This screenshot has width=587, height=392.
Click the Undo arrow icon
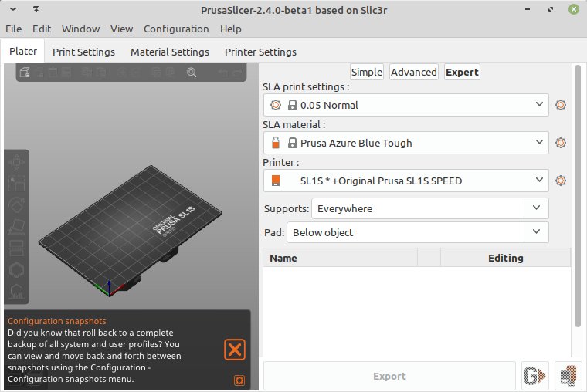[x=223, y=73]
